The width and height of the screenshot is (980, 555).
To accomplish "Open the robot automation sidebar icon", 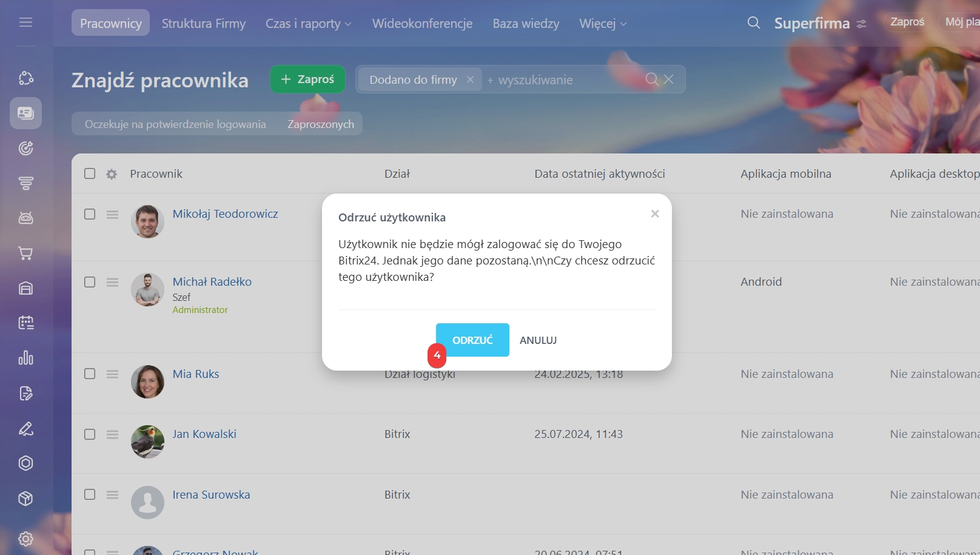I will click(25, 218).
